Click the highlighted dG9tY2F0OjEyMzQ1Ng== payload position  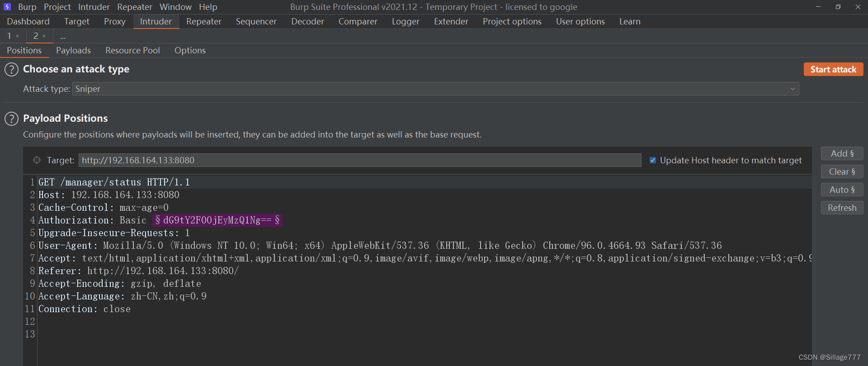[x=217, y=220]
